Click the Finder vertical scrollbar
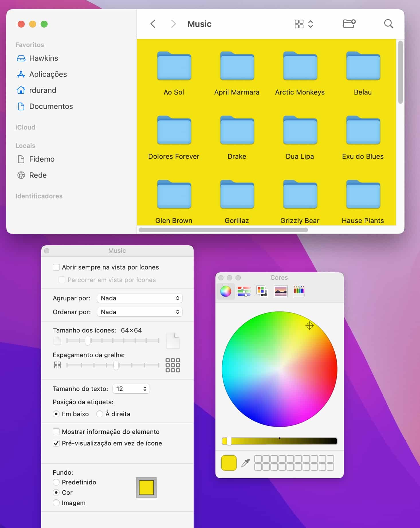 pyautogui.click(x=400, y=72)
